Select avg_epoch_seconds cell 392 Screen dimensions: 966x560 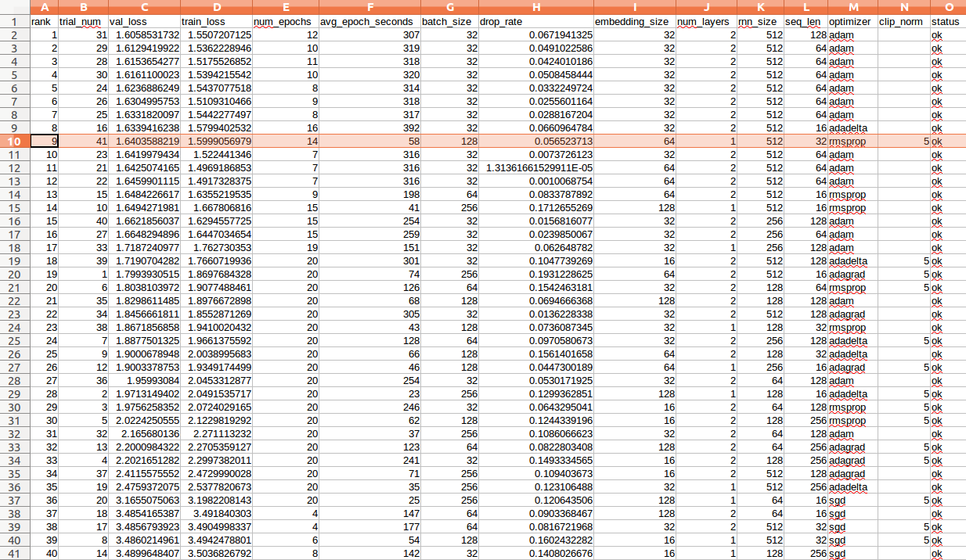point(369,128)
